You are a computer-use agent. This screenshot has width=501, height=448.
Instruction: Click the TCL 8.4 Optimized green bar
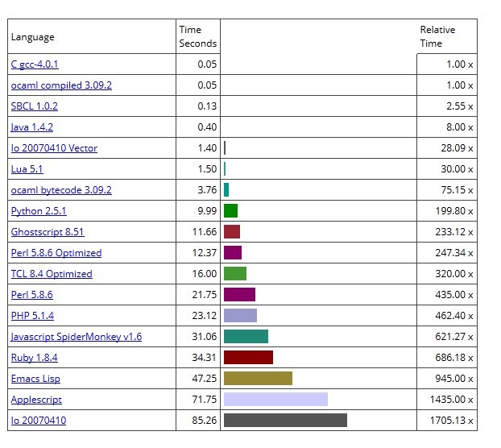(x=235, y=274)
